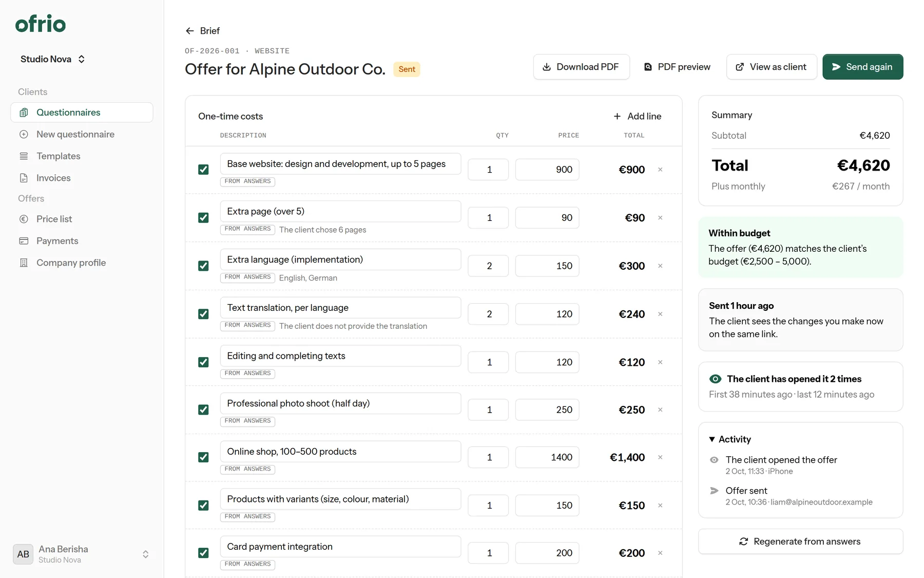The width and height of the screenshot is (924, 578).
Task: Remove the Base website line item
Action: point(660,170)
